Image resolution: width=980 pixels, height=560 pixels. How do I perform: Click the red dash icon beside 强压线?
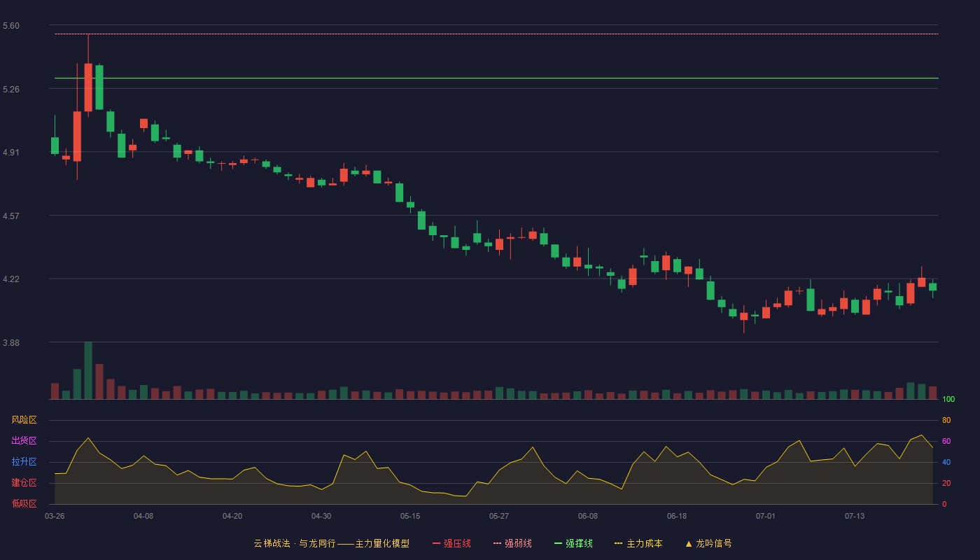[436, 543]
